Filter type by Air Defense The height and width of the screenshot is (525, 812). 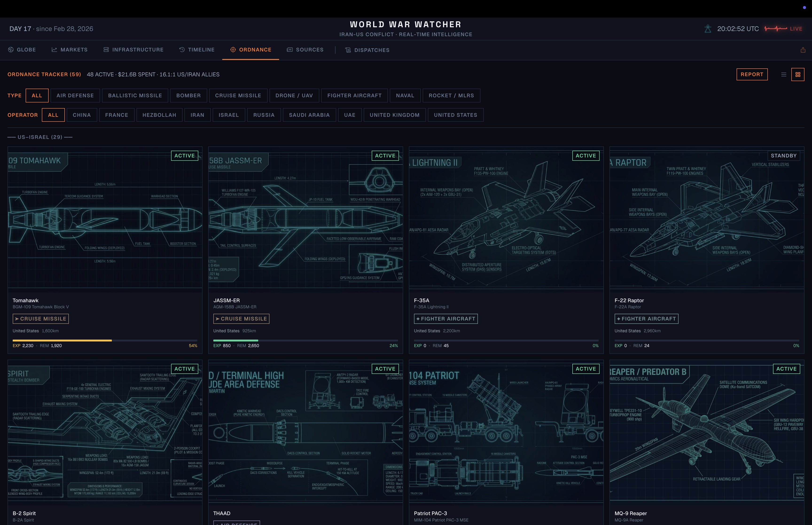point(75,95)
